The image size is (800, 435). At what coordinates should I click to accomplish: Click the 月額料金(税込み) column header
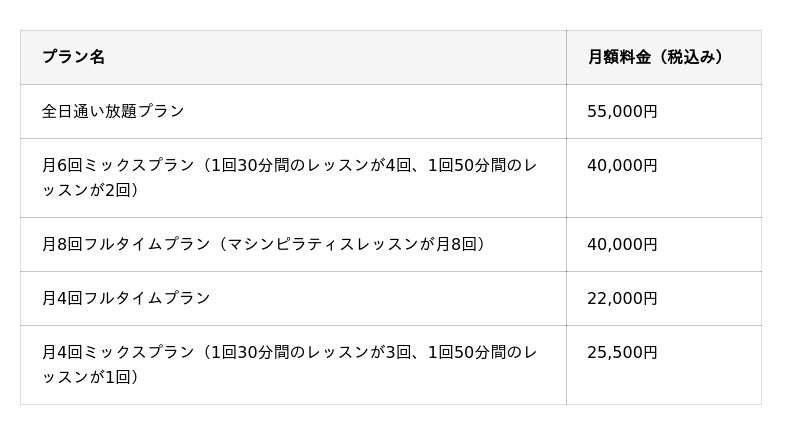pos(655,57)
